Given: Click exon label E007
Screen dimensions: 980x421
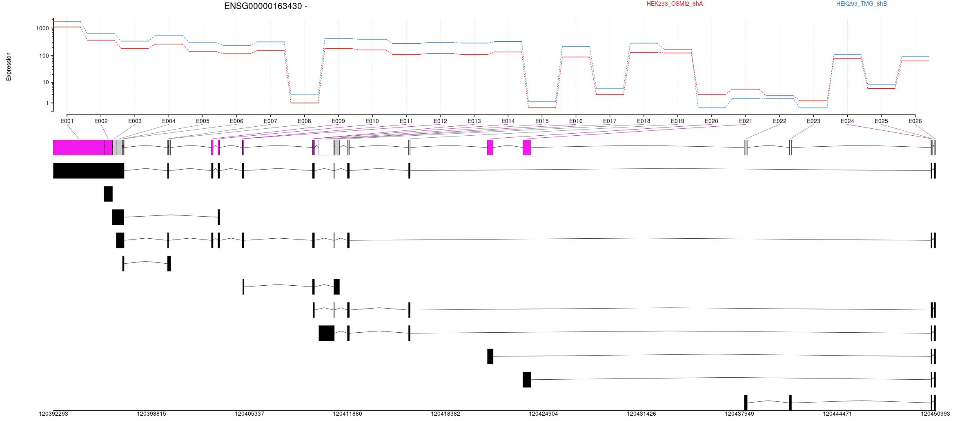Looking at the screenshot, I should point(270,121).
